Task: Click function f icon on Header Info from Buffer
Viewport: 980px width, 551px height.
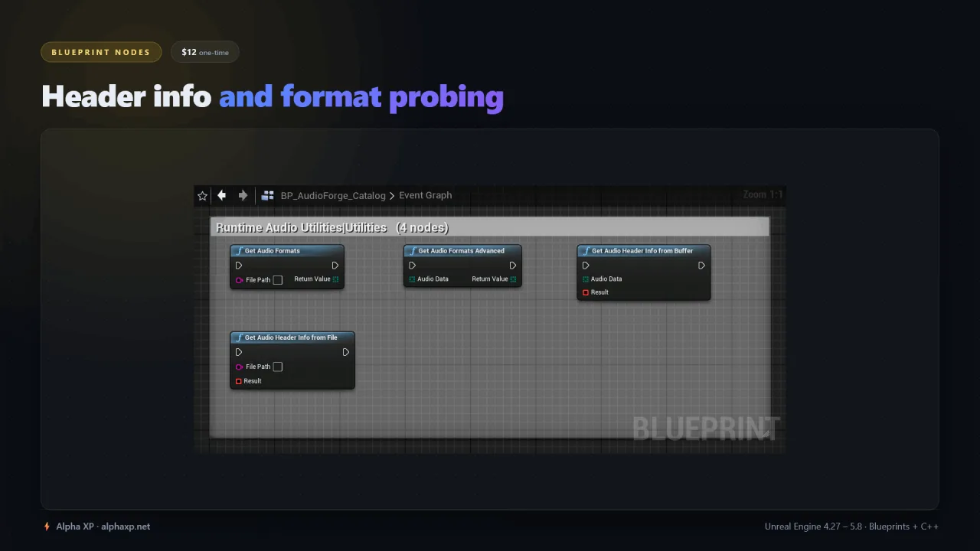Action: pos(586,251)
